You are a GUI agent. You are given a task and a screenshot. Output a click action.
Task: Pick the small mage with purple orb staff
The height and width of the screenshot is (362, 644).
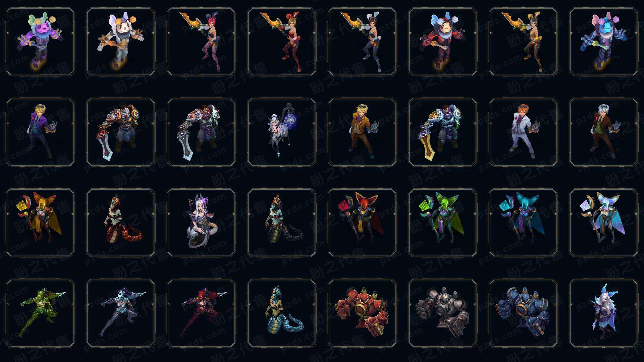click(x=282, y=132)
